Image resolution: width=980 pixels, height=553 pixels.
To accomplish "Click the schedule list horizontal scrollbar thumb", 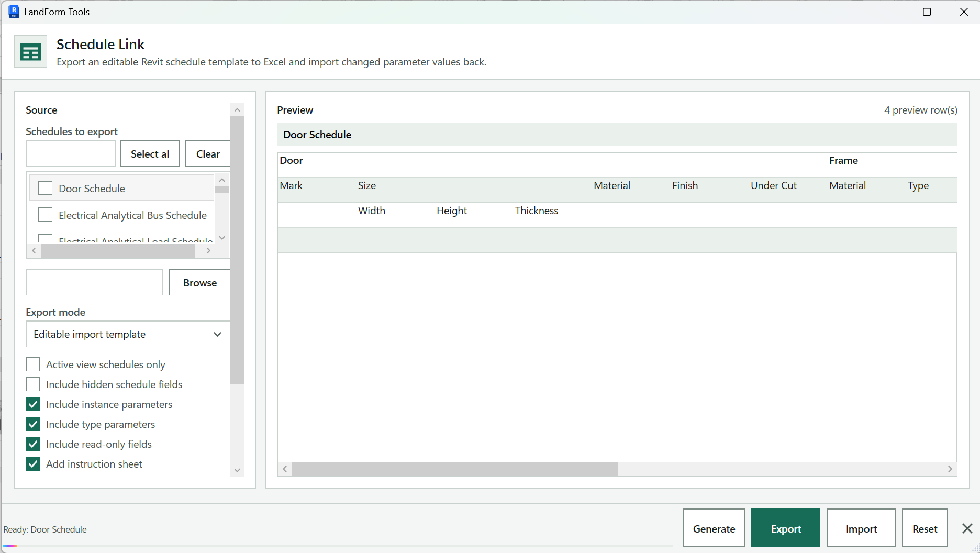I will coord(118,251).
